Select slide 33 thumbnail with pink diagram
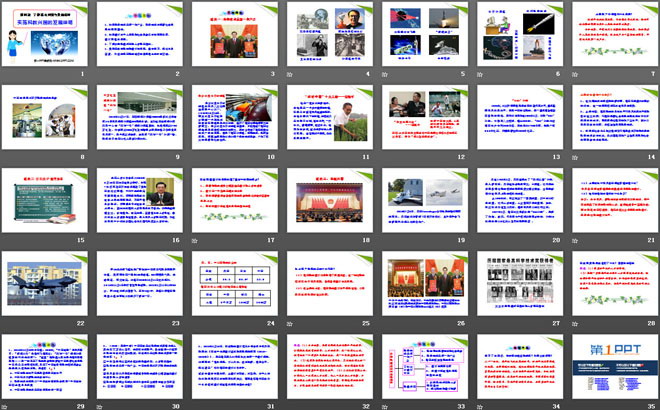The width and height of the screenshot is (660, 410). (425, 366)
